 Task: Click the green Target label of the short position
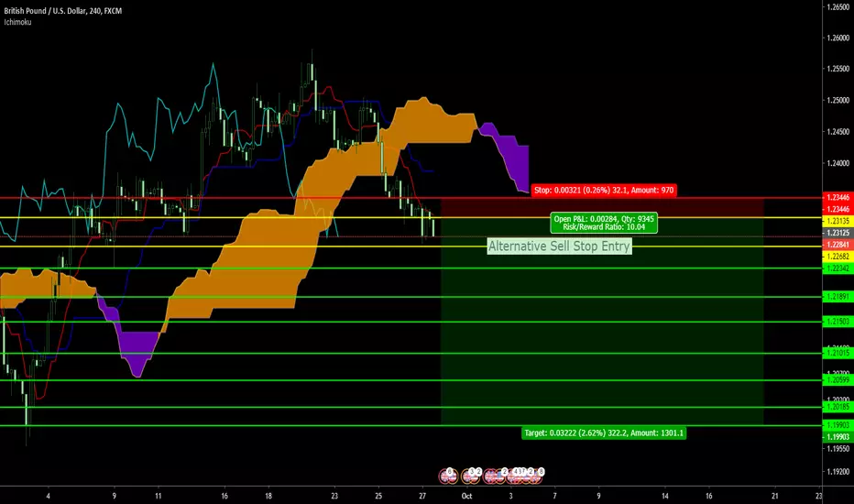[x=604, y=433]
